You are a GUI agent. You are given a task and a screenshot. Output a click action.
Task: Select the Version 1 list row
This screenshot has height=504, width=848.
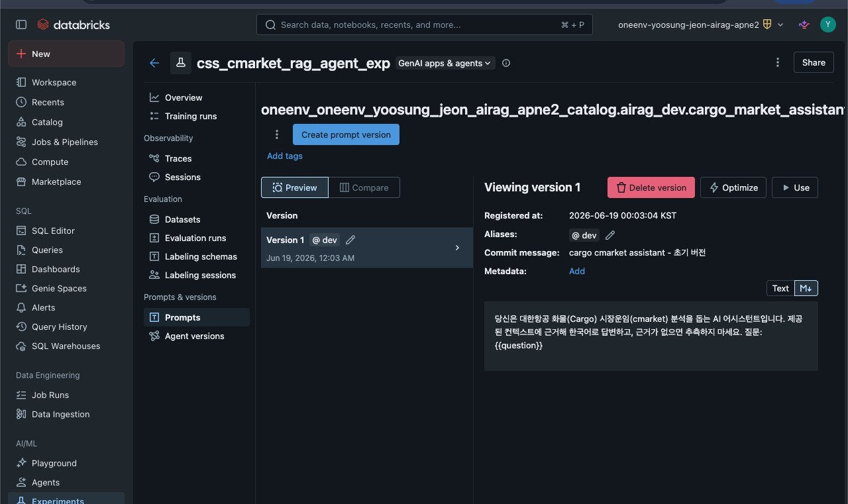[367, 248]
